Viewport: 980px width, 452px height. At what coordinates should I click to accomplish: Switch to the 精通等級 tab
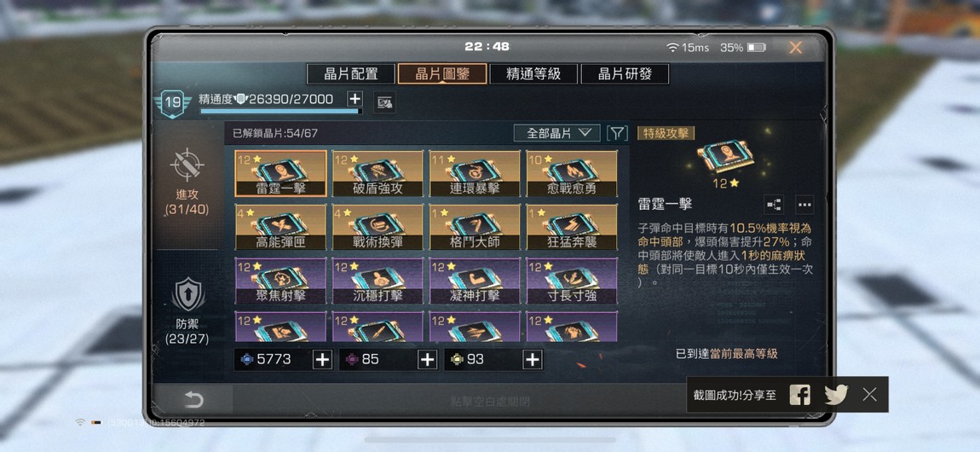tap(533, 74)
